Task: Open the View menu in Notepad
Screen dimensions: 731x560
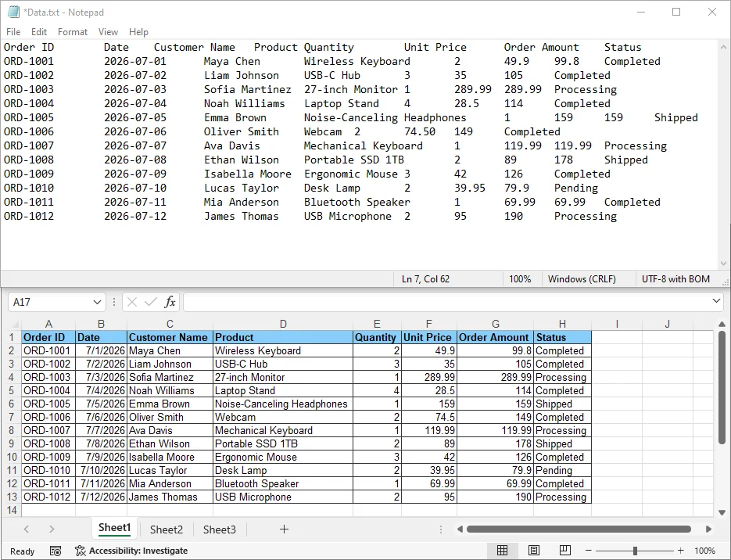Action: coord(108,32)
